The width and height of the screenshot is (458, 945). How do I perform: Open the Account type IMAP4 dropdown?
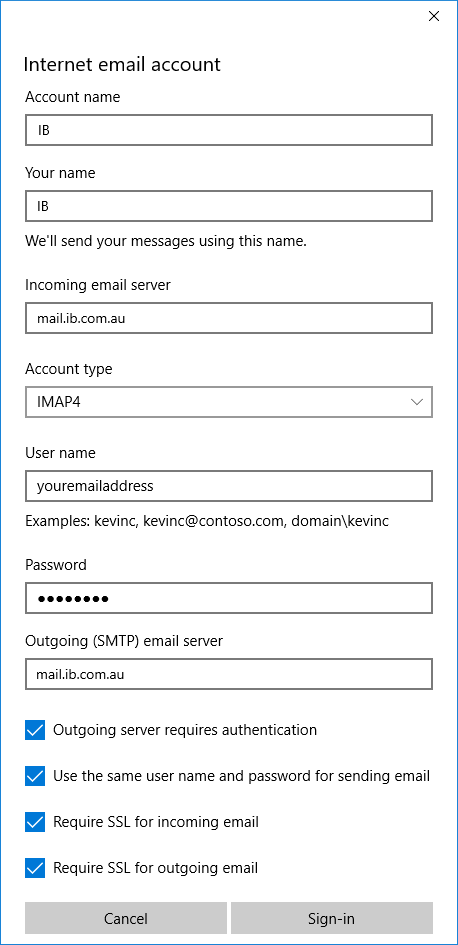point(229,402)
